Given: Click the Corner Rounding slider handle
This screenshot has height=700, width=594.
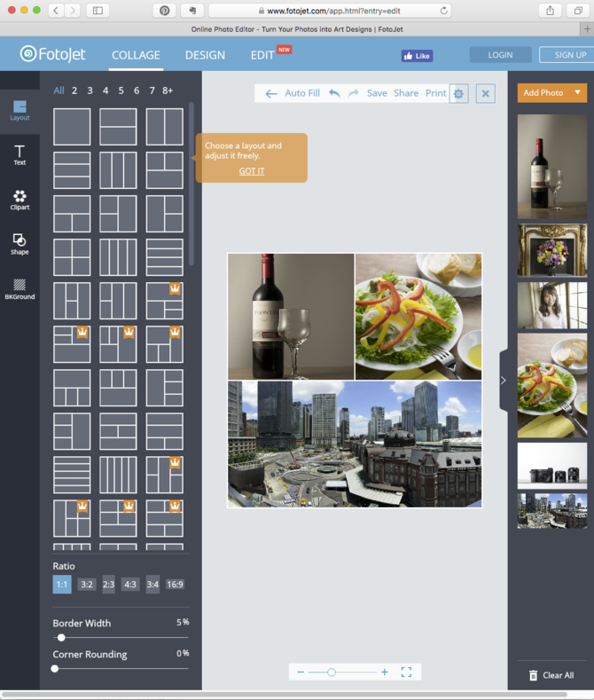Looking at the screenshot, I should 55,669.
